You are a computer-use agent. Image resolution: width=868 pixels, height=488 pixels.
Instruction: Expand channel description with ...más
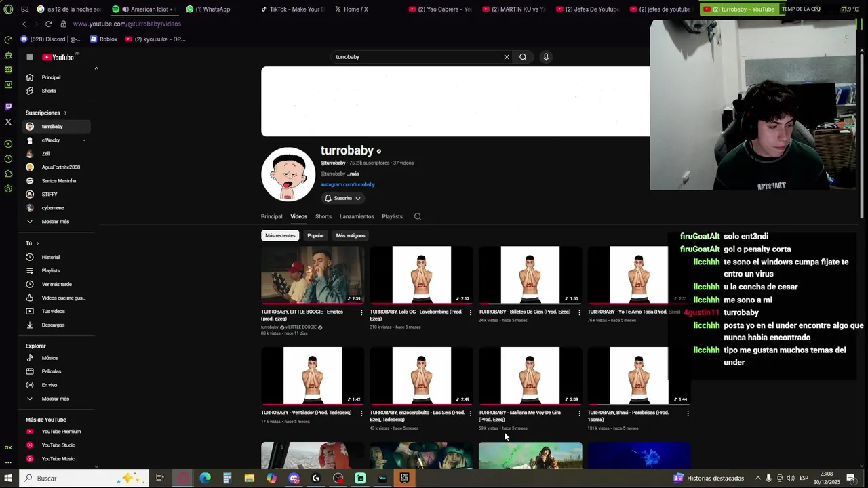click(x=353, y=174)
